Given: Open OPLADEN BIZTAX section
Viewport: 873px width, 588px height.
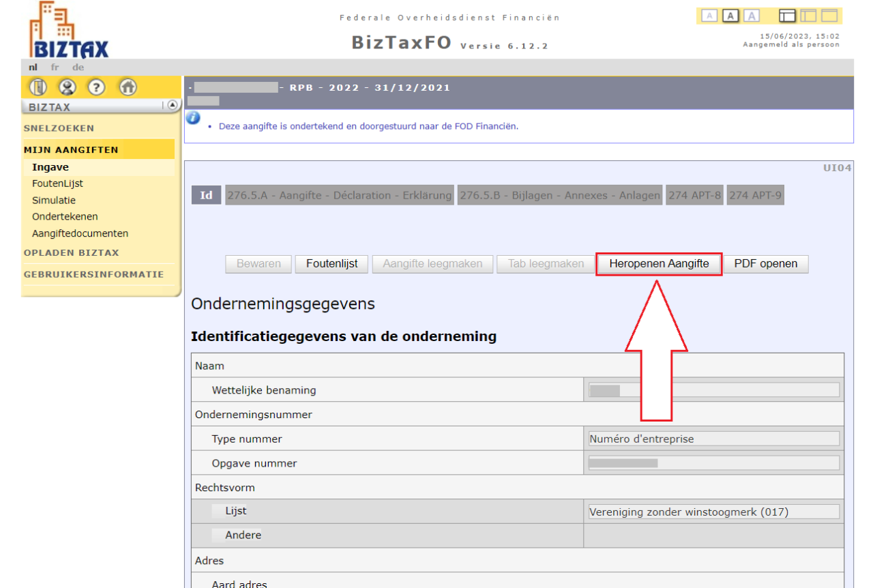Looking at the screenshot, I should [x=71, y=252].
